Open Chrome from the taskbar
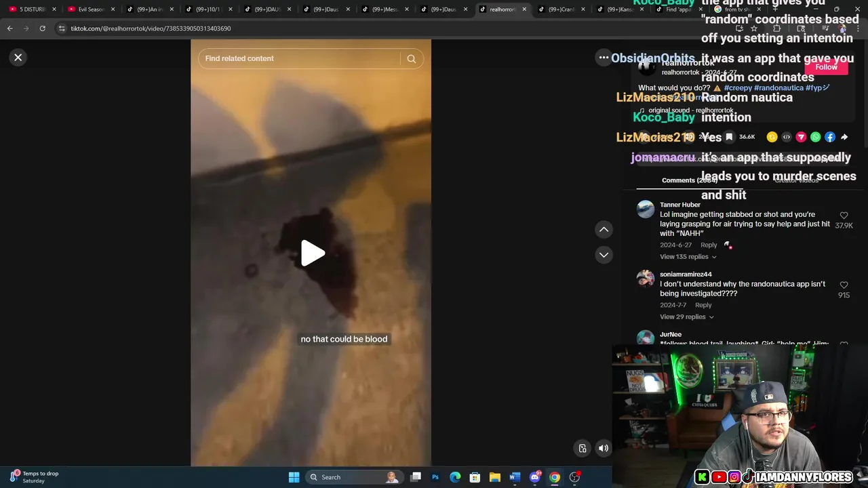The width and height of the screenshot is (868, 488). (x=555, y=477)
